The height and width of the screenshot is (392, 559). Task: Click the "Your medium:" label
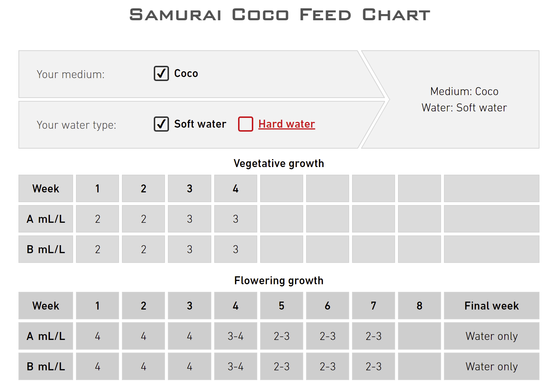click(71, 74)
